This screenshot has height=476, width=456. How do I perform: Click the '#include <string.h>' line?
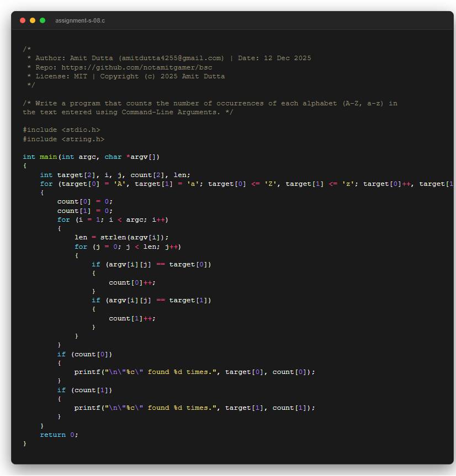[x=63, y=139]
